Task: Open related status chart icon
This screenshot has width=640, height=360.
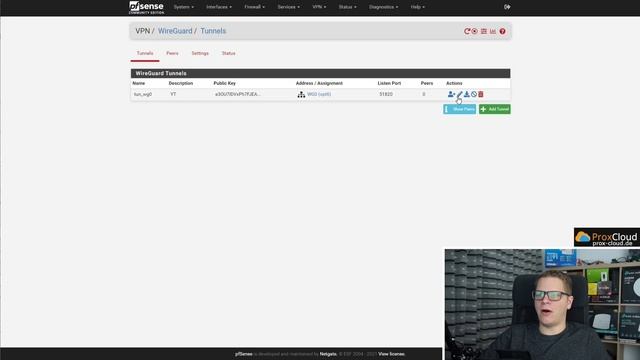Action: click(x=493, y=31)
